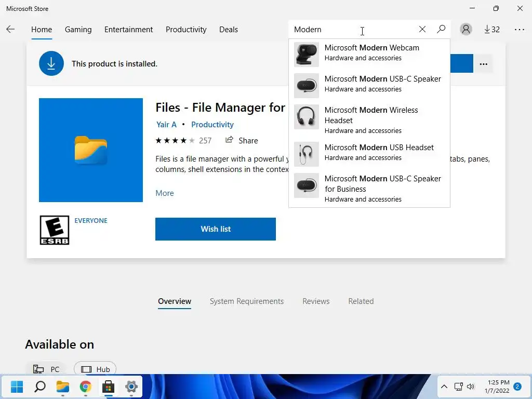Click the ESRB Everyone rating badge
Screen dimensions: 532x399
tap(54, 230)
